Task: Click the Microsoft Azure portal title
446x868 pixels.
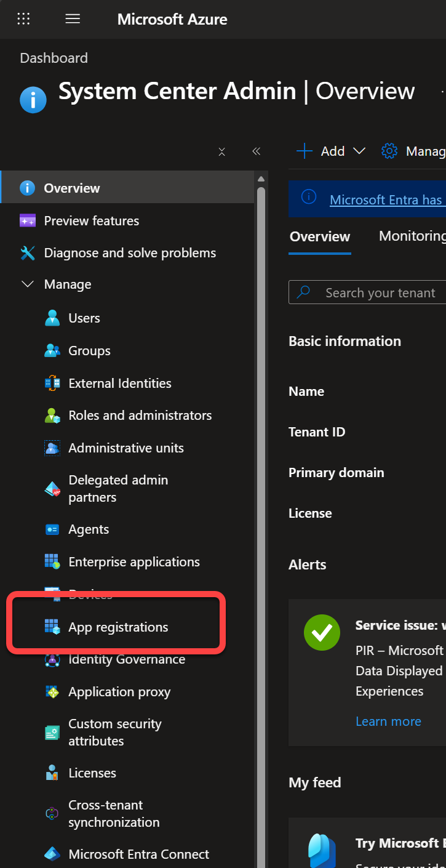Action: click(x=172, y=19)
